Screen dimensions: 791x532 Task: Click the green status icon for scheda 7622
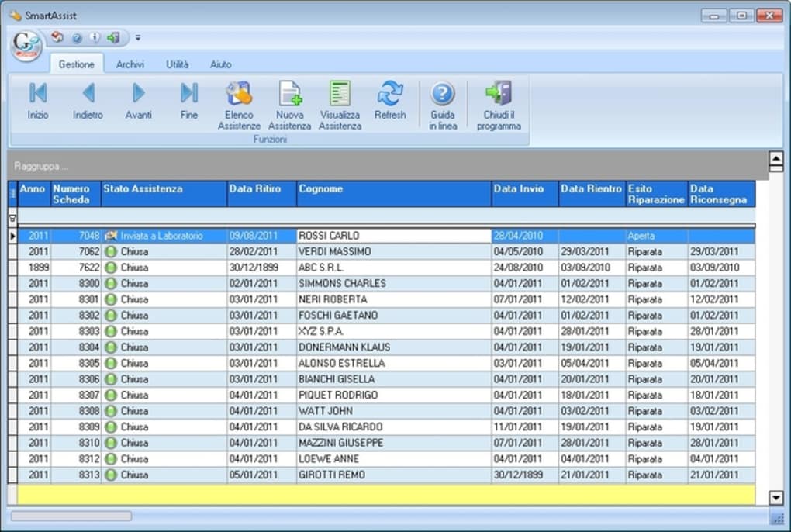(x=111, y=268)
